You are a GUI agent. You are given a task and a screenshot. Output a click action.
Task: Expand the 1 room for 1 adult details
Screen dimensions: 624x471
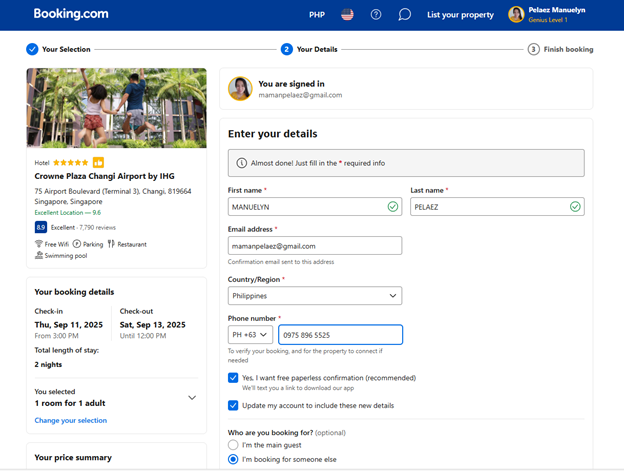point(192,397)
